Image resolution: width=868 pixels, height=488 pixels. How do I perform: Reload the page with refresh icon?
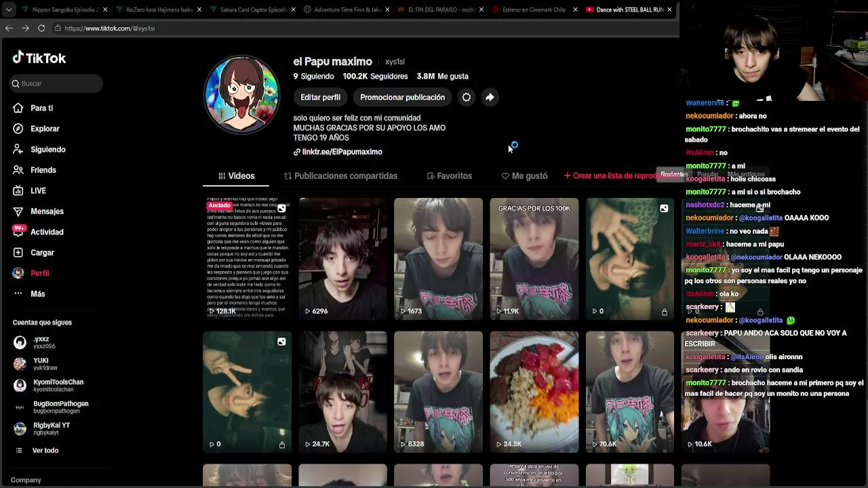[x=41, y=28]
